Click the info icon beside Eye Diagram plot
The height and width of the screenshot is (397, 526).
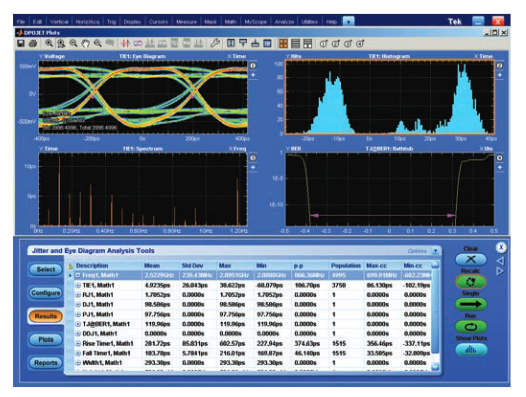coord(253,66)
